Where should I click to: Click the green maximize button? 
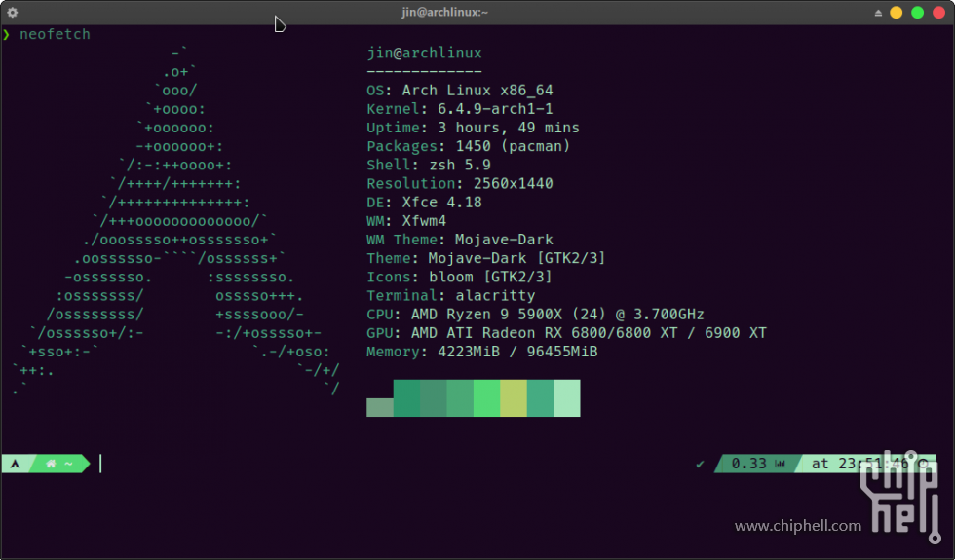tap(918, 13)
